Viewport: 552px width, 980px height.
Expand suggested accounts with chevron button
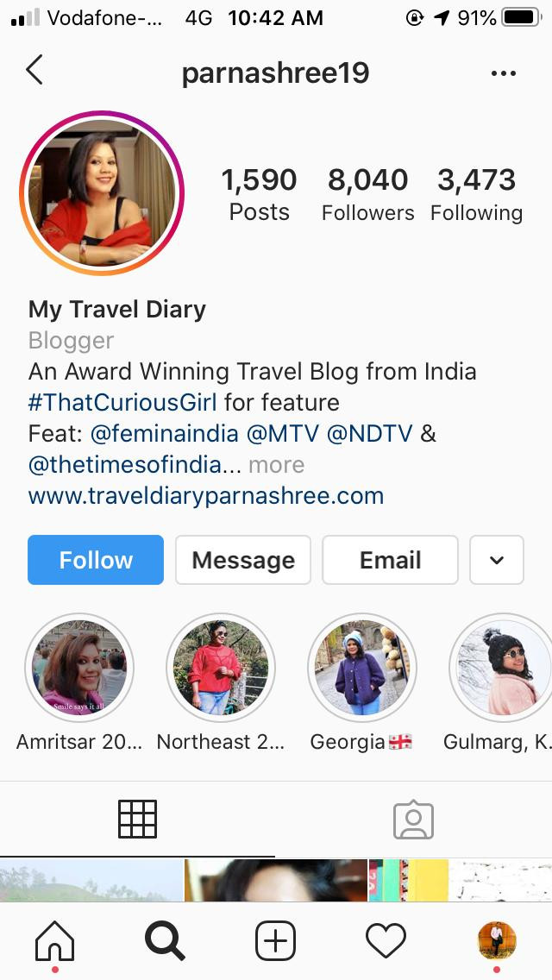(496, 560)
